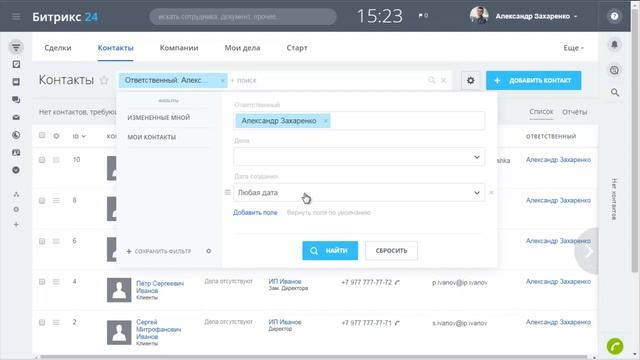The height and width of the screenshot is (360, 640).
Task: Open list settings gear button
Action: pyautogui.click(x=471, y=80)
